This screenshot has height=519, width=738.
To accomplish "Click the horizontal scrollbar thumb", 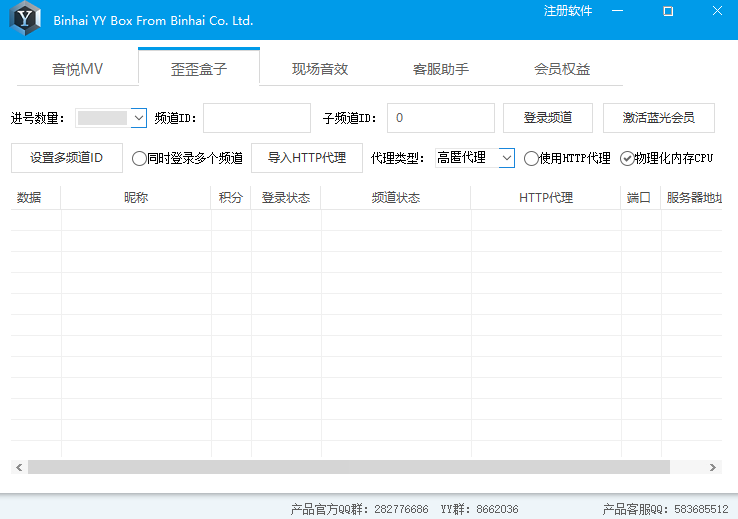I will [349, 467].
